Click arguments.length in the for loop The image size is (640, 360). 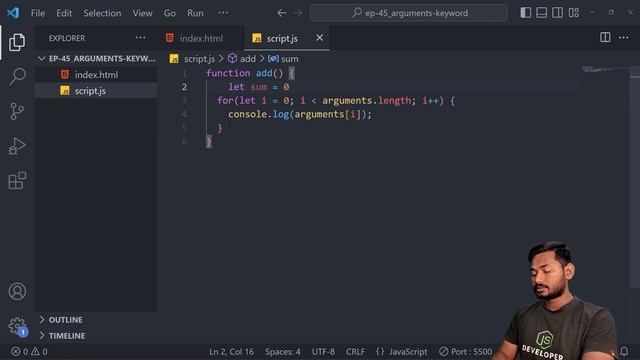pyautogui.click(x=367, y=100)
